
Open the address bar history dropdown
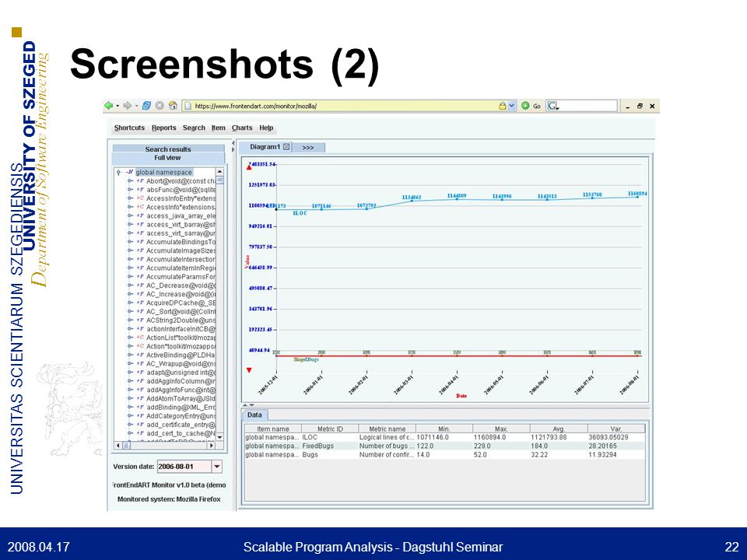(512, 106)
